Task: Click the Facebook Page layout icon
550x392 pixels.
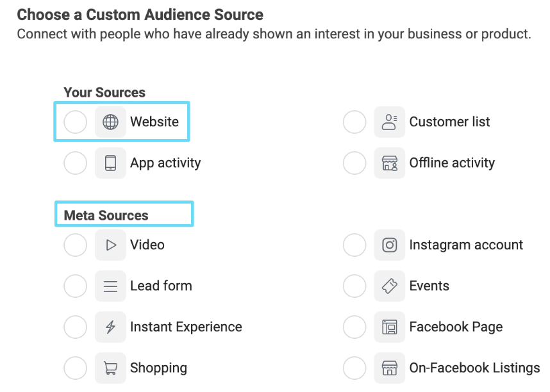Action: [x=390, y=327]
